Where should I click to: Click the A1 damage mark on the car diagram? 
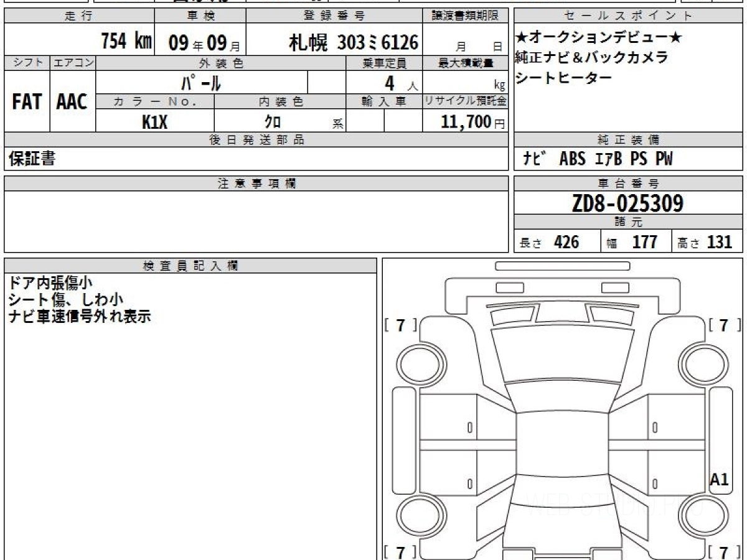pyautogui.click(x=719, y=480)
